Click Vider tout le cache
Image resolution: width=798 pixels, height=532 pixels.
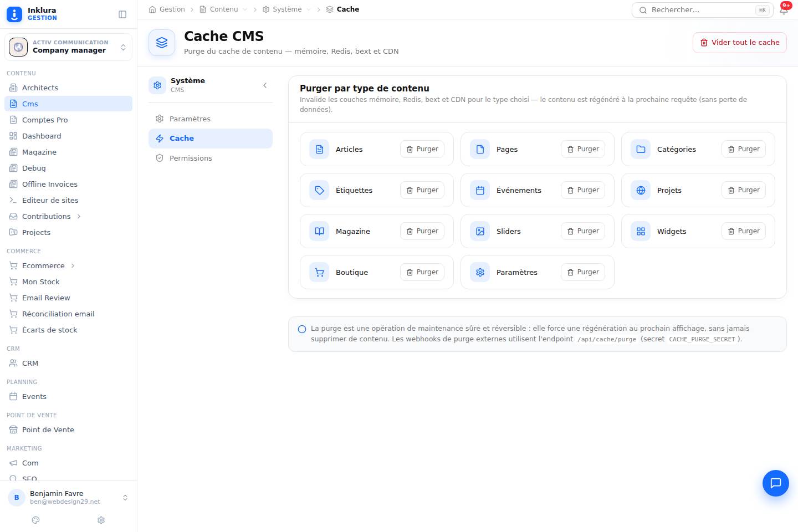click(740, 43)
